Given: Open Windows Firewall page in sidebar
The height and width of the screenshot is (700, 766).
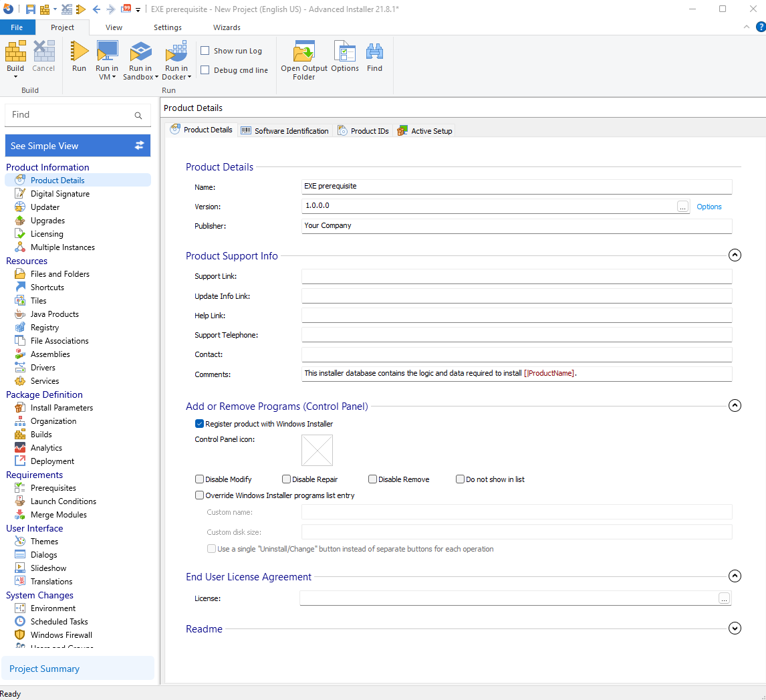Looking at the screenshot, I should point(61,635).
